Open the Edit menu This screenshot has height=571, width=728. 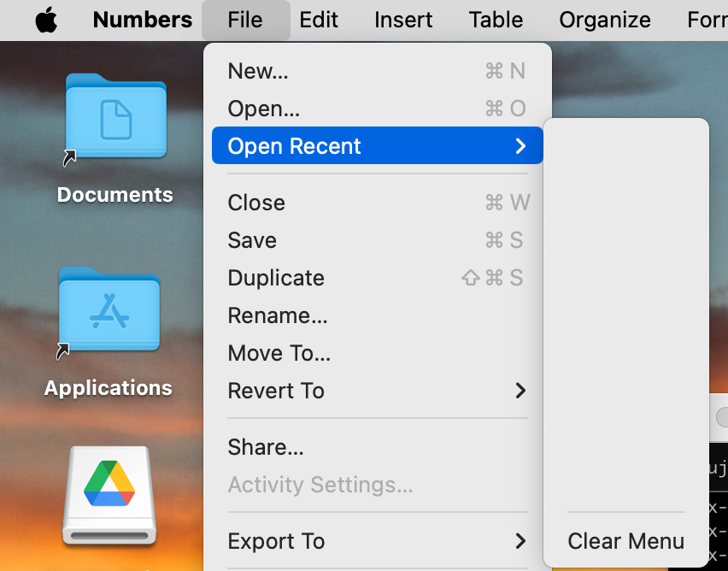[319, 20]
